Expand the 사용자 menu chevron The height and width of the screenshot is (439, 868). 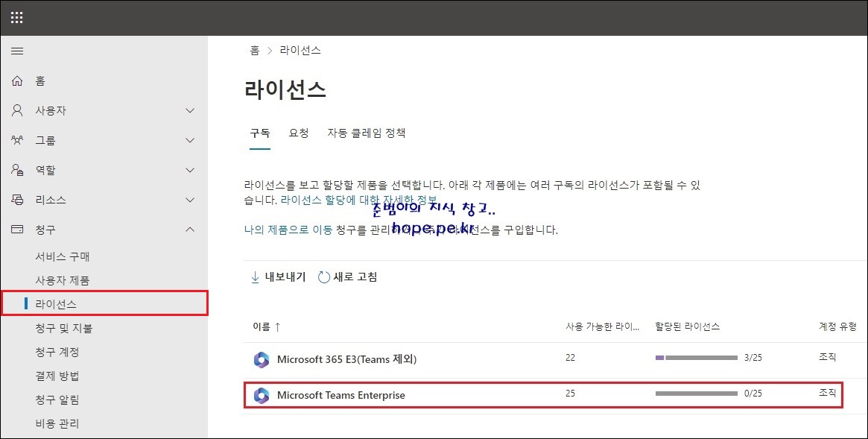pos(190,111)
